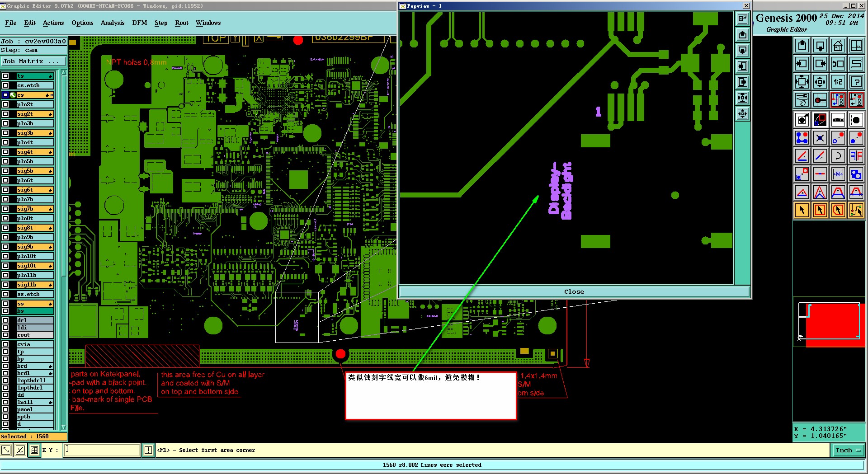Open the Windows menu
868x474 pixels.
pos(208,23)
